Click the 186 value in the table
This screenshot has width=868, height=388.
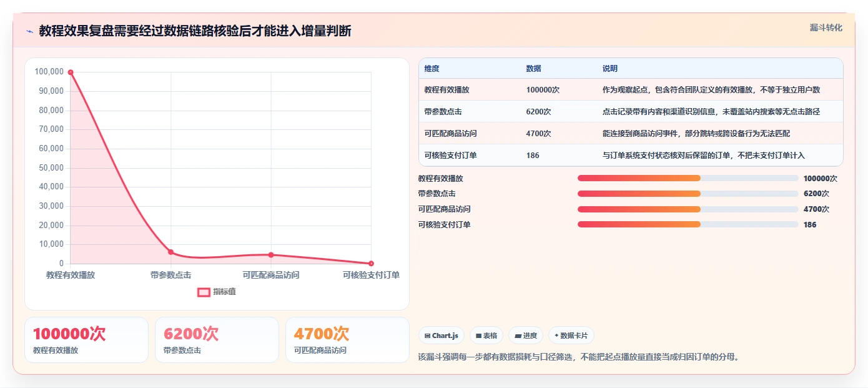pyautogui.click(x=533, y=156)
